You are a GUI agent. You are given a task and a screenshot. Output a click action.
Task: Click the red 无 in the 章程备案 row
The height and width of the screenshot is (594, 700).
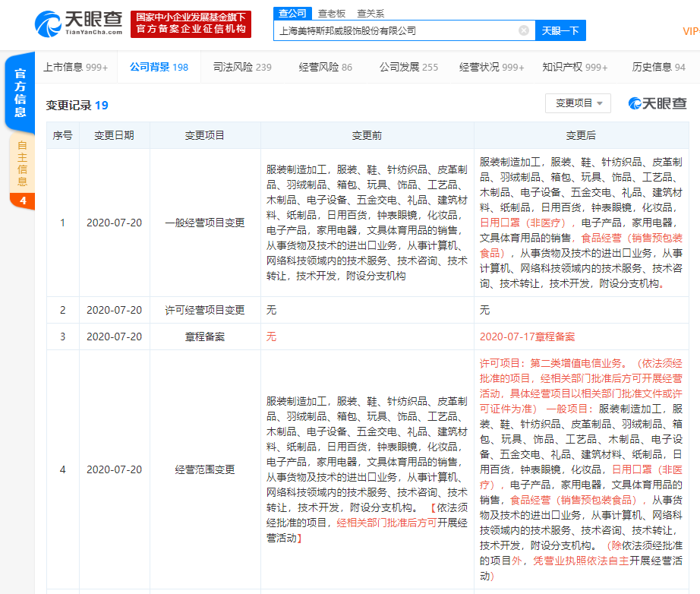(x=272, y=336)
